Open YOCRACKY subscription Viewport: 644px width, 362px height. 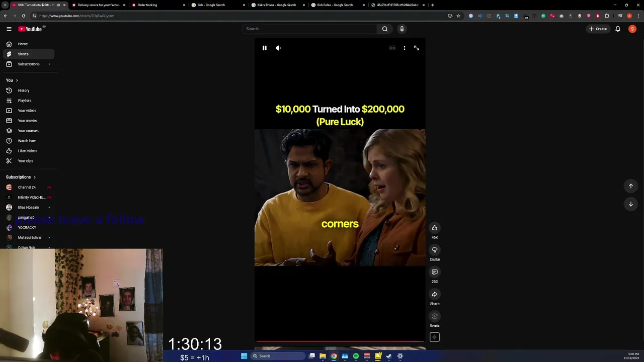click(29, 227)
